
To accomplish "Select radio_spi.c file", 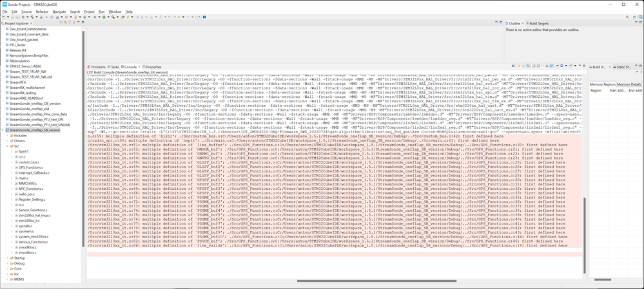I will (x=27, y=194).
